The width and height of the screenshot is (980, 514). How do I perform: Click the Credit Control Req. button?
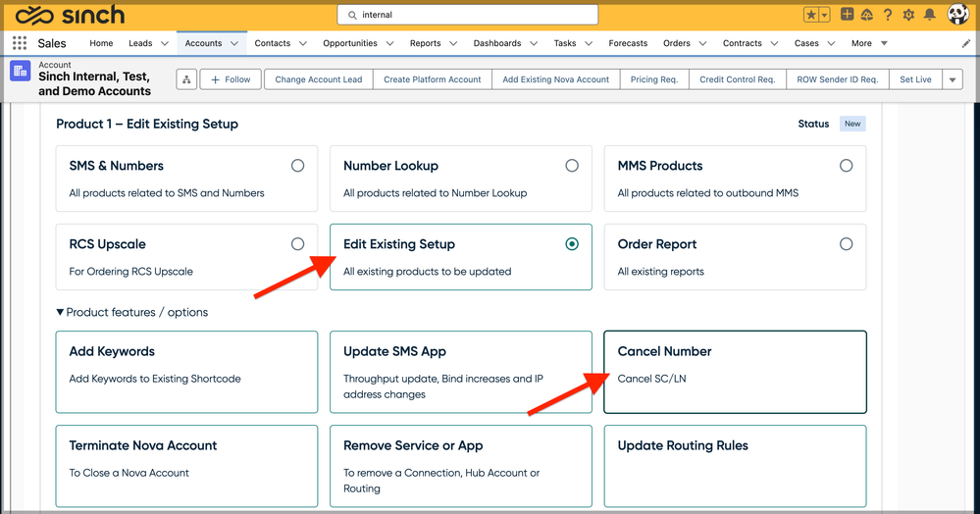(738, 79)
